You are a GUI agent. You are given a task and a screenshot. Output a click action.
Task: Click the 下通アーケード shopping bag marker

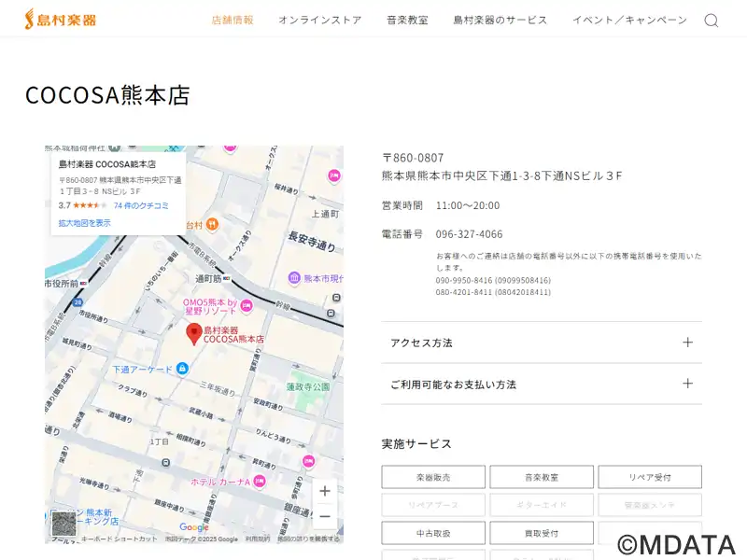click(182, 368)
